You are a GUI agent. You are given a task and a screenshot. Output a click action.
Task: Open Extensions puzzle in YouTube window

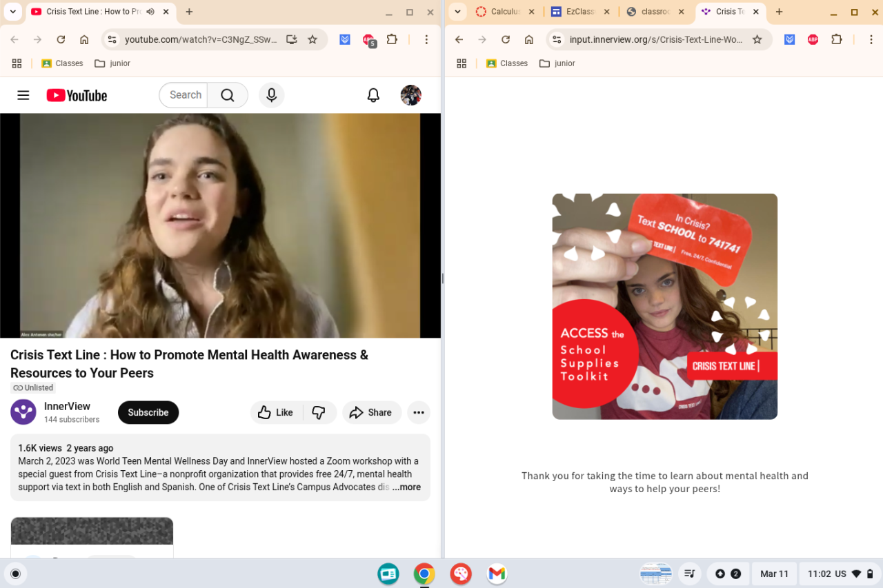point(392,39)
